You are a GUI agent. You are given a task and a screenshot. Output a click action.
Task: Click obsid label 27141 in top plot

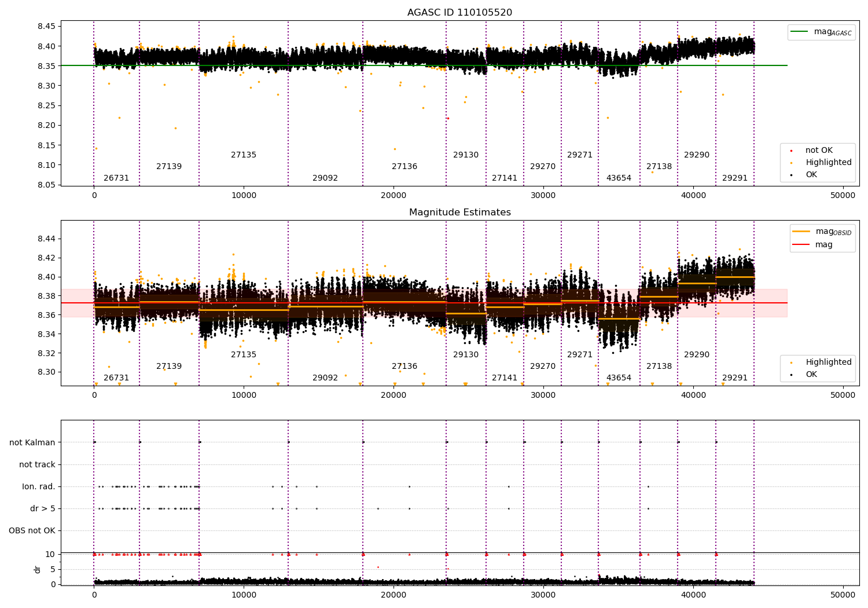(505, 178)
